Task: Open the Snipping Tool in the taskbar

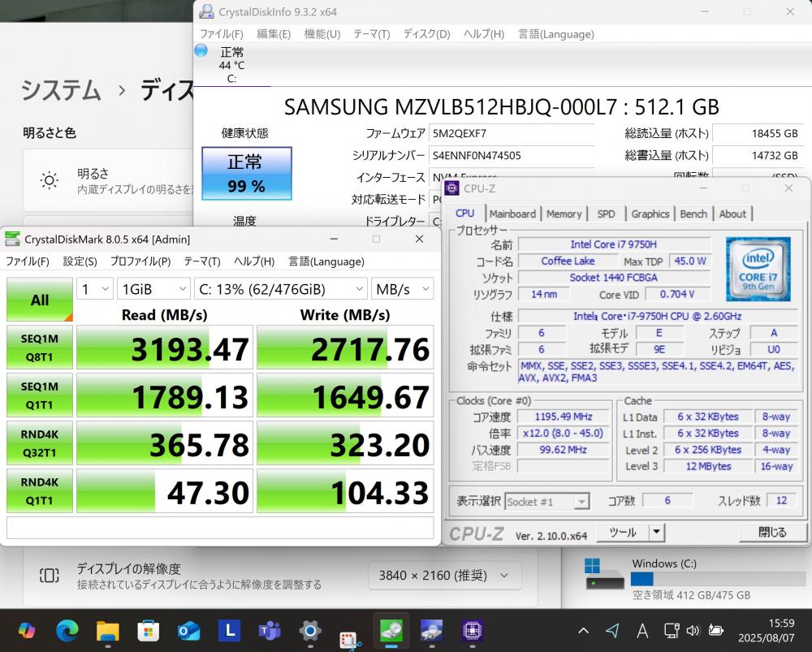Action: point(351,640)
